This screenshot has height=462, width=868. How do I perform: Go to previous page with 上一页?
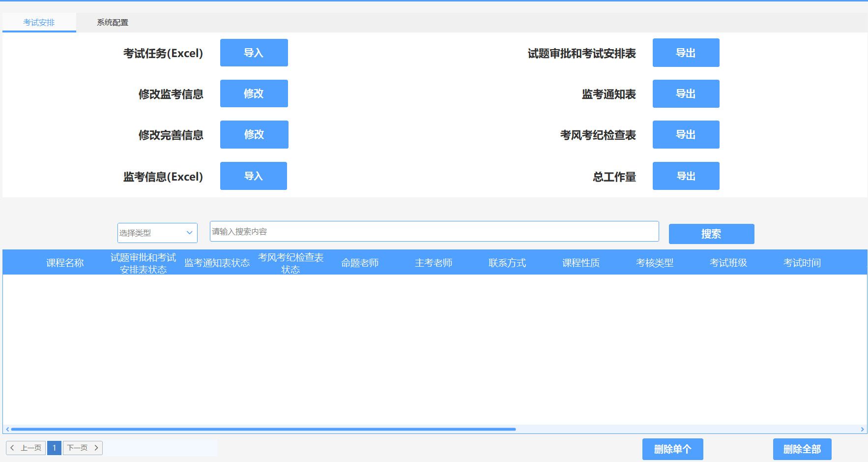coord(26,448)
